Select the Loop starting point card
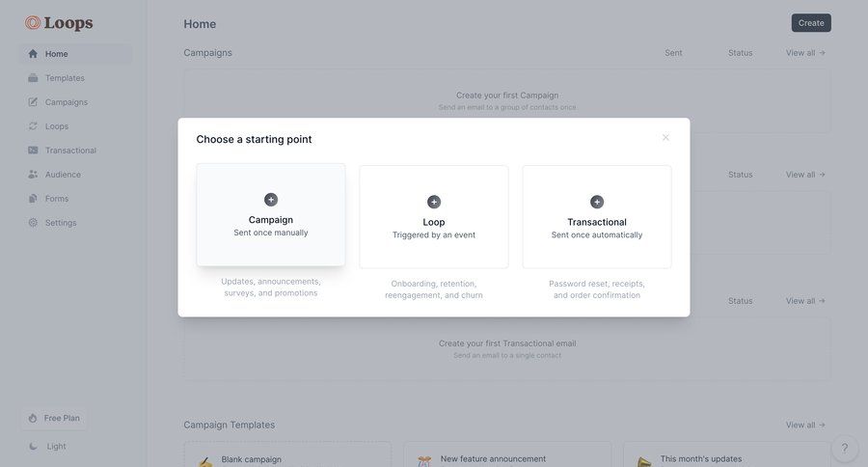868x467 pixels. click(x=434, y=216)
